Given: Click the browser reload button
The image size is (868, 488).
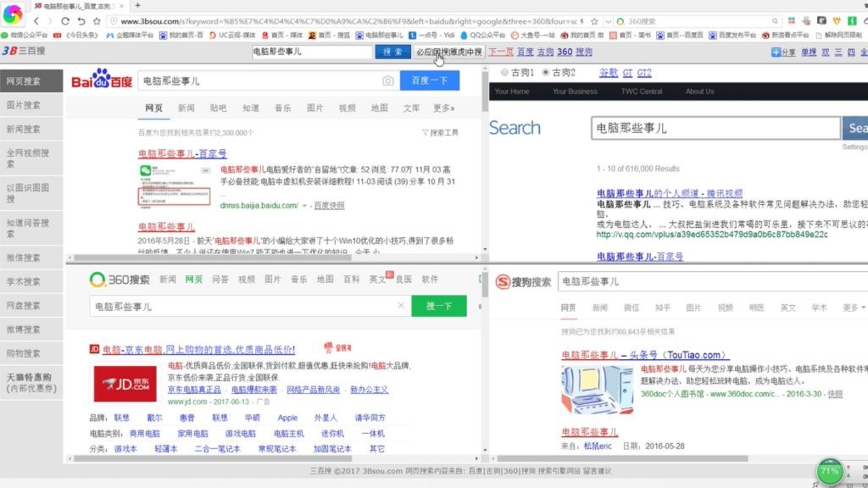Looking at the screenshot, I should 81,21.
